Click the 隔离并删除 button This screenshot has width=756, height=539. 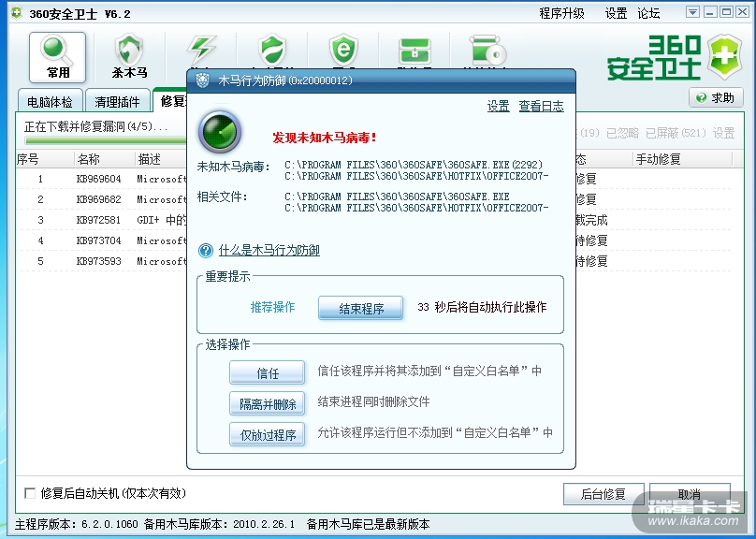pyautogui.click(x=267, y=403)
